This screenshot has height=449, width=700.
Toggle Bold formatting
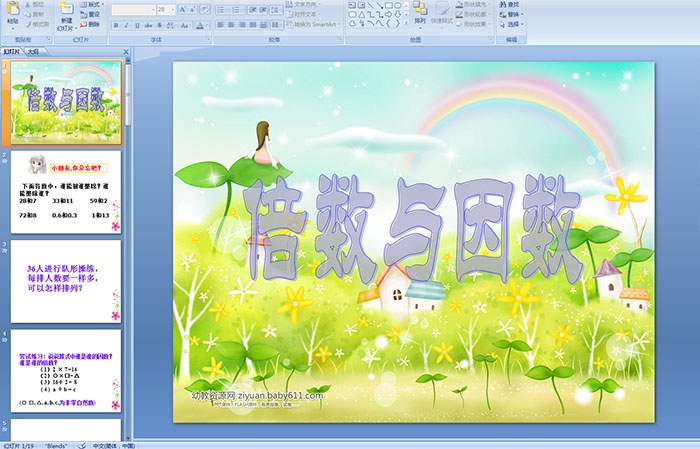point(116,25)
